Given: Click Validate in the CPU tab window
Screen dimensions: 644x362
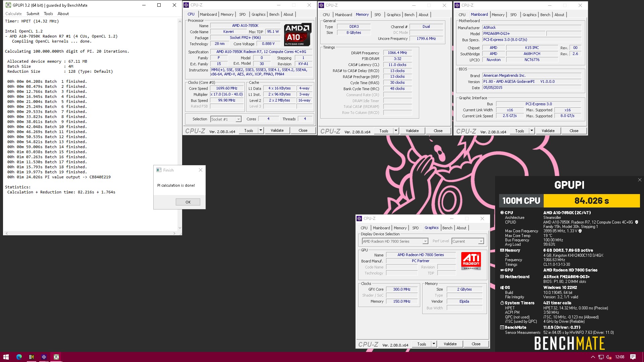Looking at the screenshot, I should [277, 130].
